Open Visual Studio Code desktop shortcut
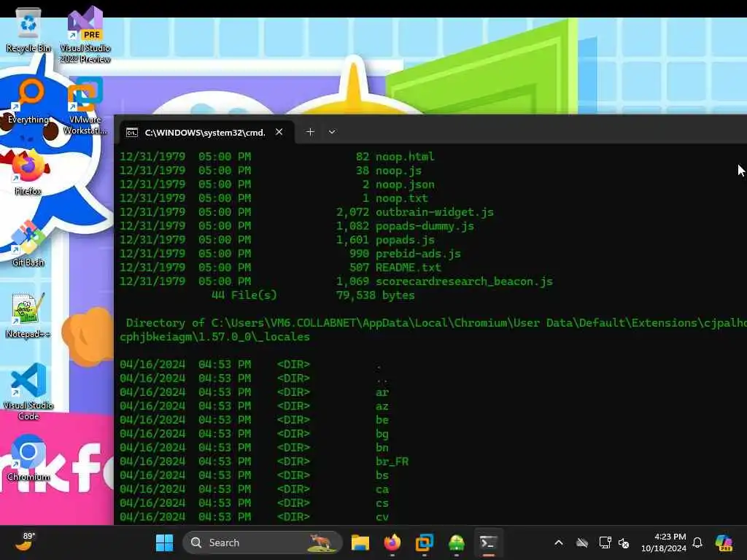 pyautogui.click(x=28, y=392)
